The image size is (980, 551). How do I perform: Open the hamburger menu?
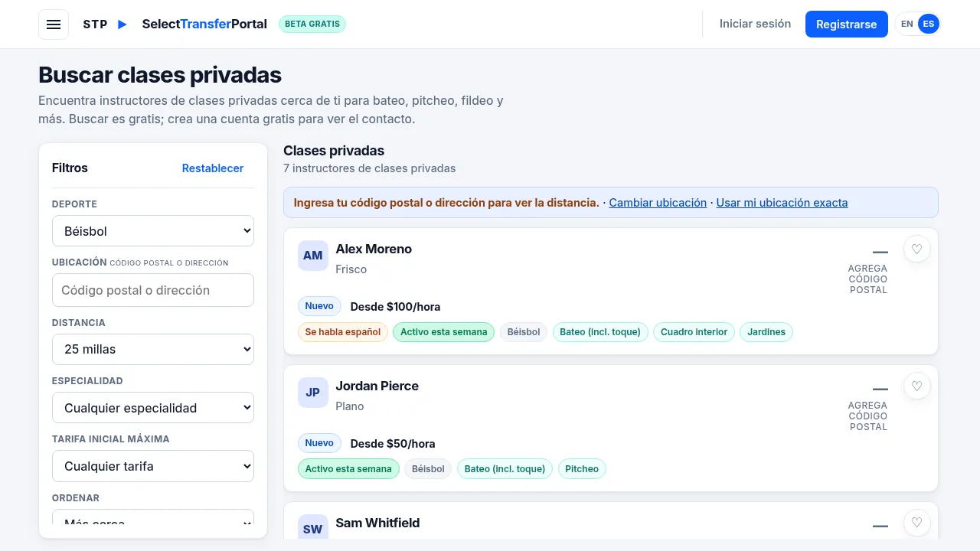pos(54,24)
